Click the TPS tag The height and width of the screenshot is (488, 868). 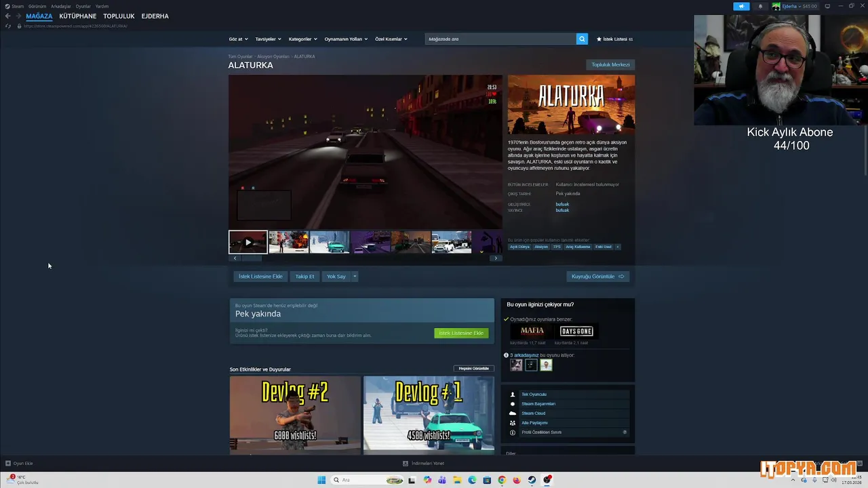coord(557,247)
